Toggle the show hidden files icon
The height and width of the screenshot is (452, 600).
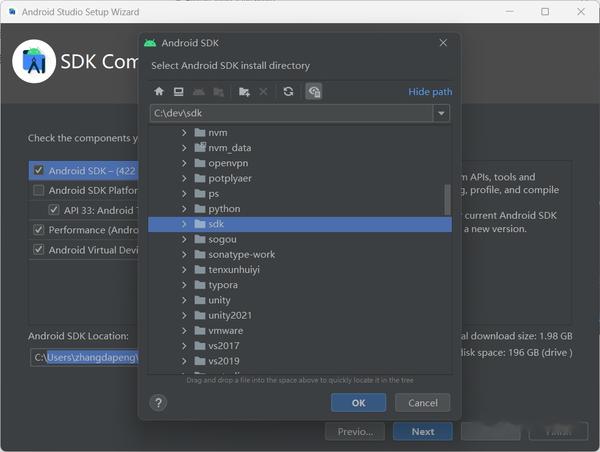[314, 91]
